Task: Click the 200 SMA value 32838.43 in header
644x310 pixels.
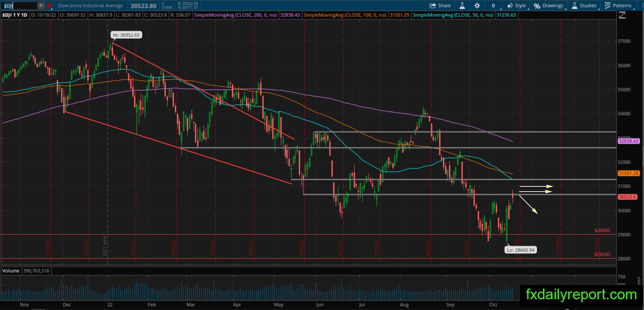Action: tap(290, 15)
